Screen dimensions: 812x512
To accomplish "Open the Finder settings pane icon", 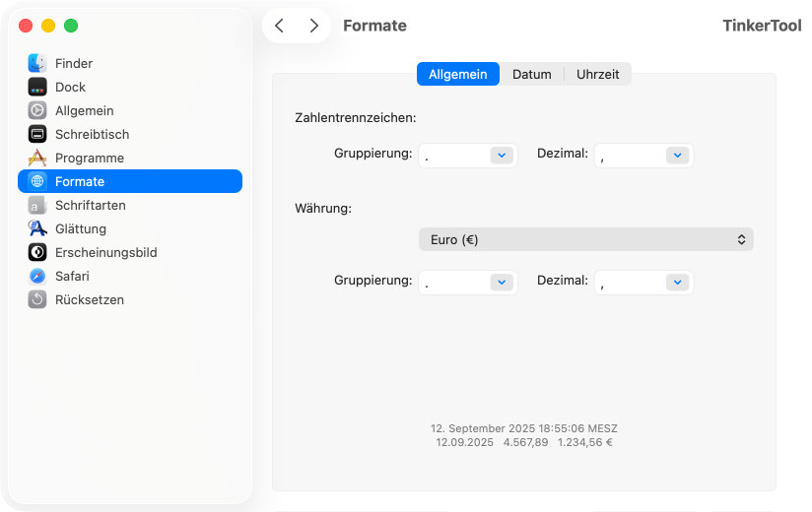I will [37, 63].
